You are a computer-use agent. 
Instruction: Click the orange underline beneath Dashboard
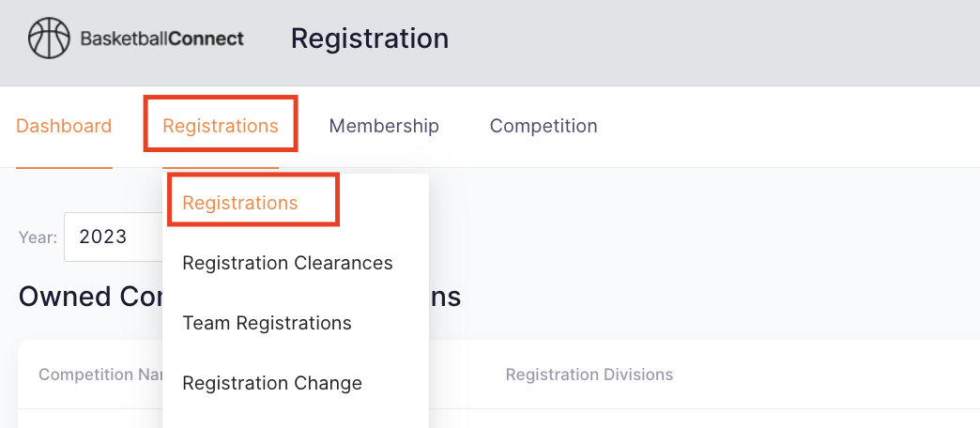point(64,167)
